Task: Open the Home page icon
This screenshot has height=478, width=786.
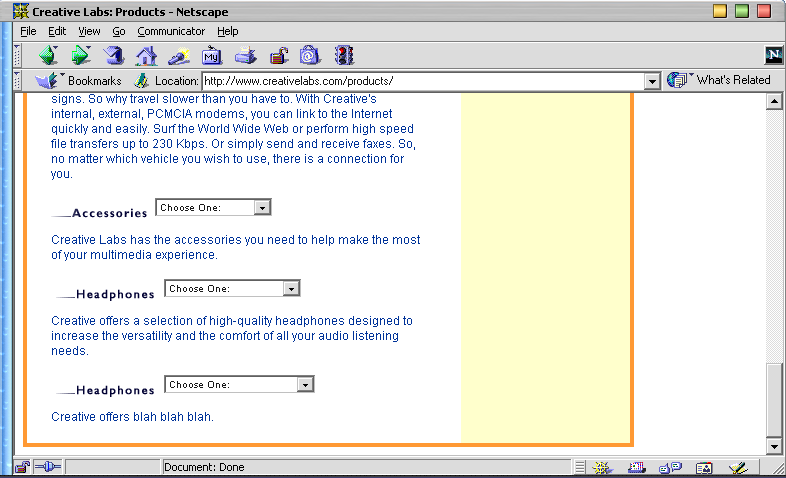Action: tap(146, 56)
